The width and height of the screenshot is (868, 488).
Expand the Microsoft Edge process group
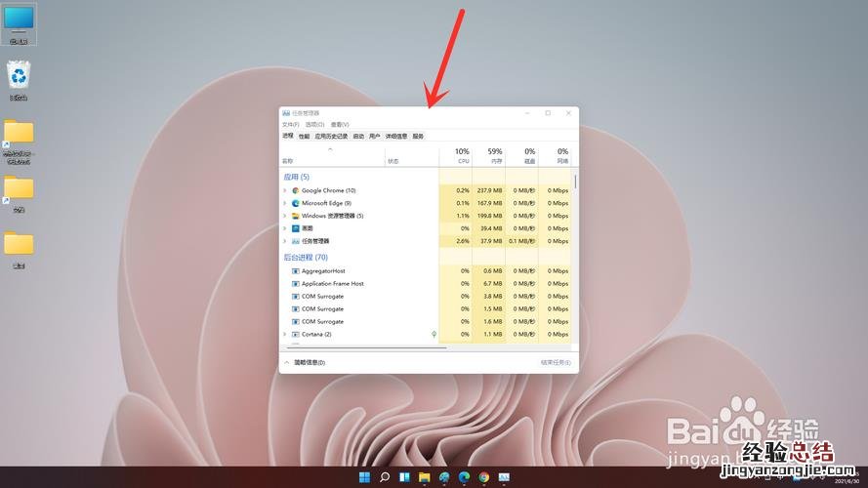(x=284, y=203)
